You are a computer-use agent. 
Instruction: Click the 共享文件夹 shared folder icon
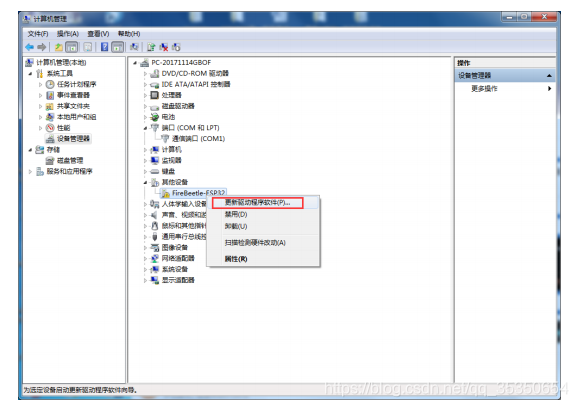pyautogui.click(x=50, y=106)
